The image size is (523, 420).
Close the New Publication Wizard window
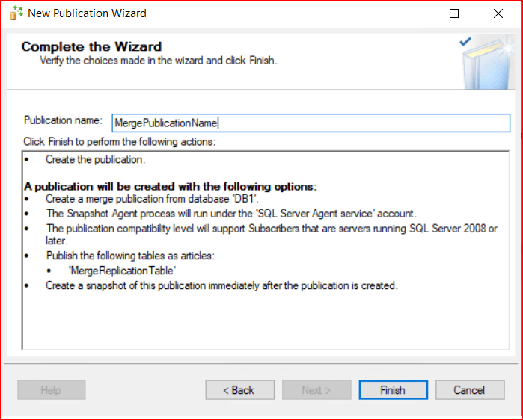point(498,13)
